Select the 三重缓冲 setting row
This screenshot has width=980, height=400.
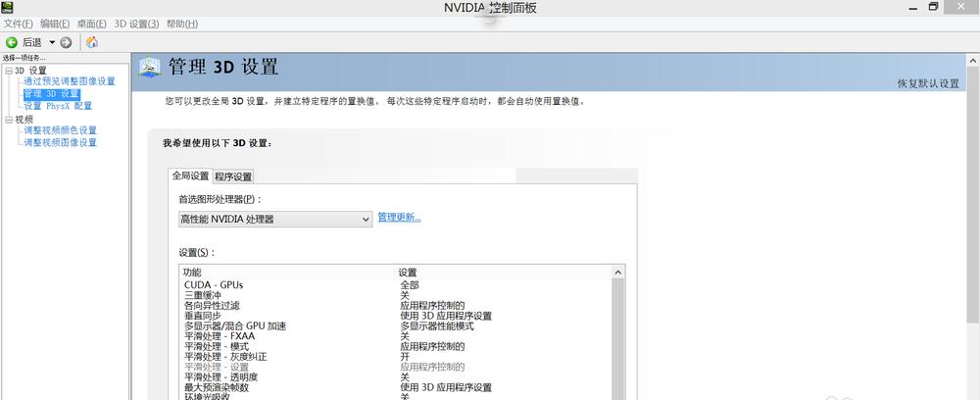click(395, 295)
